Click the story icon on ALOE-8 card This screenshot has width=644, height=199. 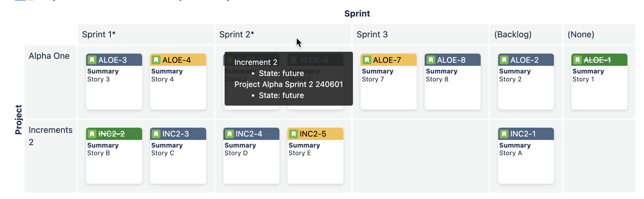431,60
